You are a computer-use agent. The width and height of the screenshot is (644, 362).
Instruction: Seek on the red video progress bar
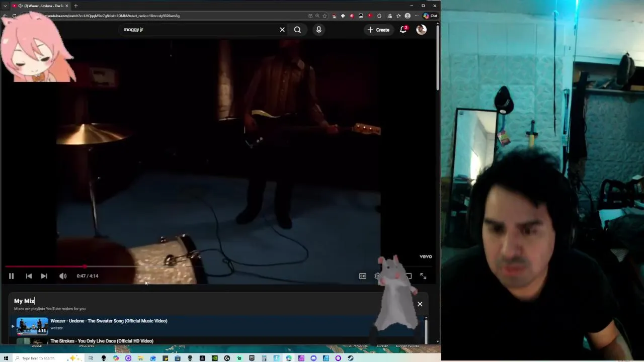[217, 266]
